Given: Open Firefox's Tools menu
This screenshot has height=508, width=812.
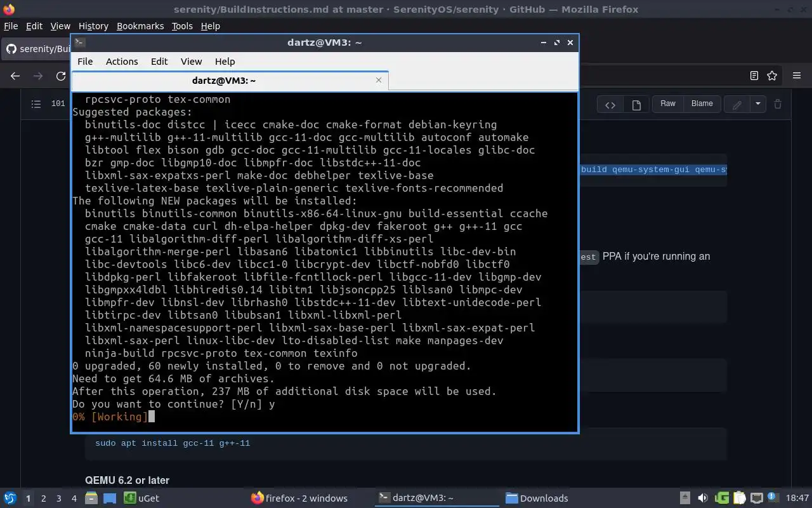Looking at the screenshot, I should pyautogui.click(x=182, y=26).
